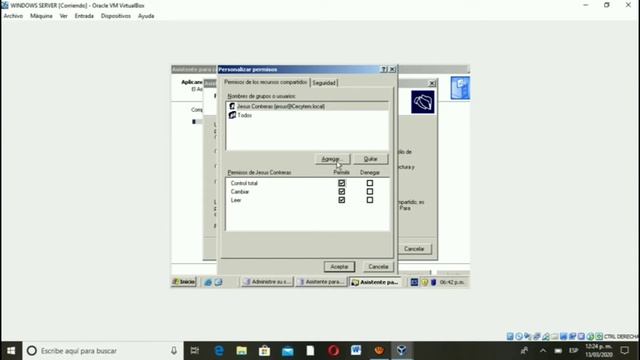Click the battery icon in tray
640x360 pixels.
[558, 351]
